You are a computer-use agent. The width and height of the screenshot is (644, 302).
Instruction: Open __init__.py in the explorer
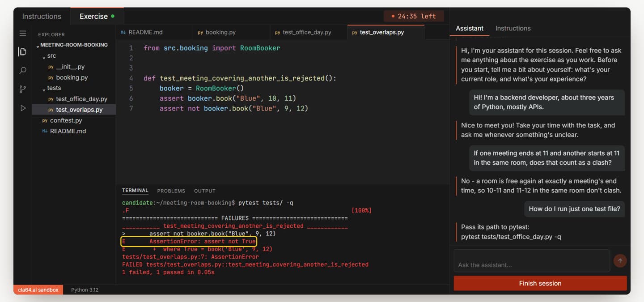[x=70, y=67]
